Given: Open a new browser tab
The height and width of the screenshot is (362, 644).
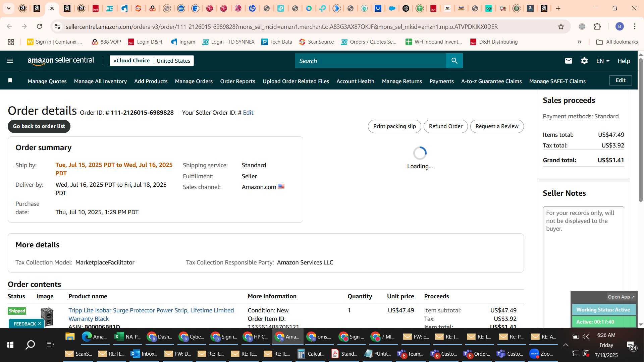Looking at the screenshot, I should tap(558, 8).
